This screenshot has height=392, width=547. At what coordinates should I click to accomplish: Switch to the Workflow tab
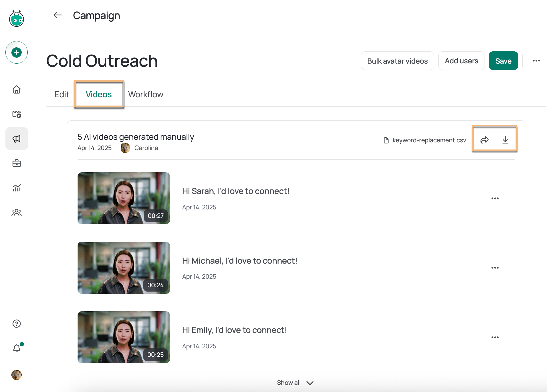pos(145,94)
